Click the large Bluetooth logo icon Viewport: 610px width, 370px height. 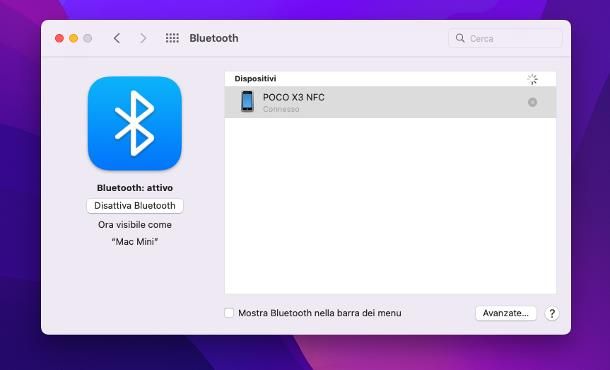(x=135, y=123)
